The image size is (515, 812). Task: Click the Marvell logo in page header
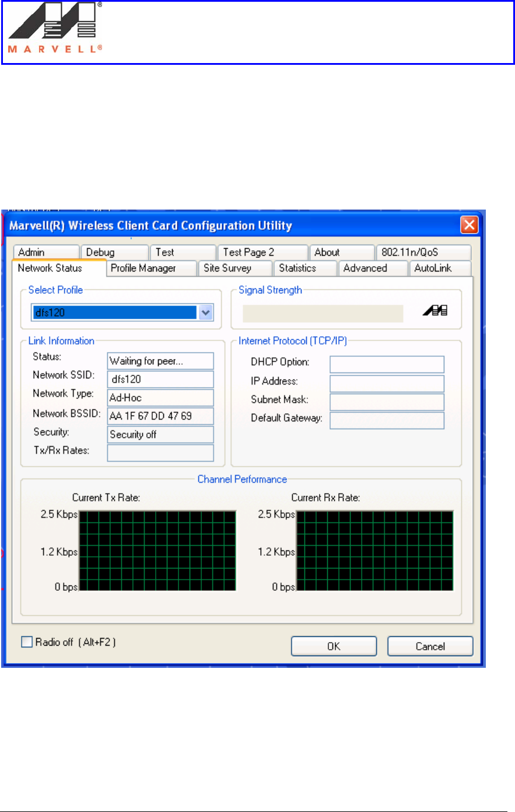coord(55,27)
